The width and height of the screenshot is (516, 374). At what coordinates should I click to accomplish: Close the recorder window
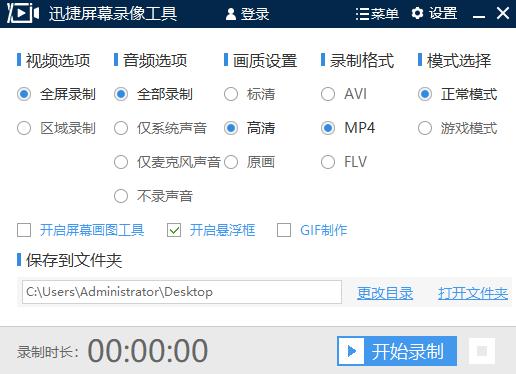(503, 13)
